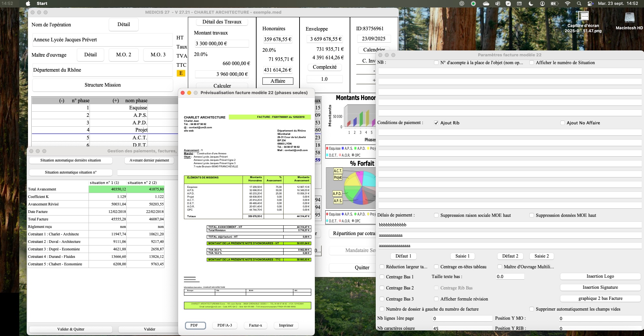This screenshot has height=336, width=644.
Task: Open Control Center icon
Action: [590, 3]
